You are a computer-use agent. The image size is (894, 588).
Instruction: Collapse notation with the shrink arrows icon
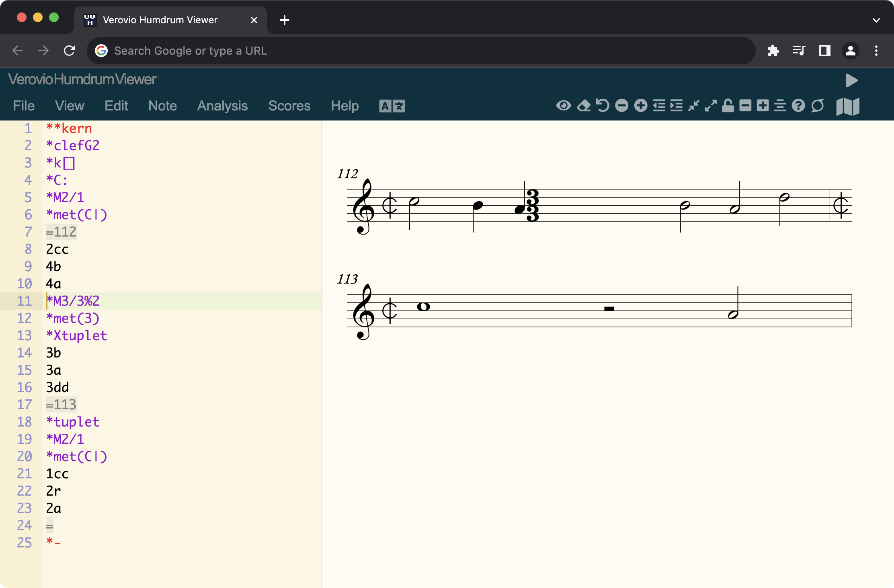(693, 106)
